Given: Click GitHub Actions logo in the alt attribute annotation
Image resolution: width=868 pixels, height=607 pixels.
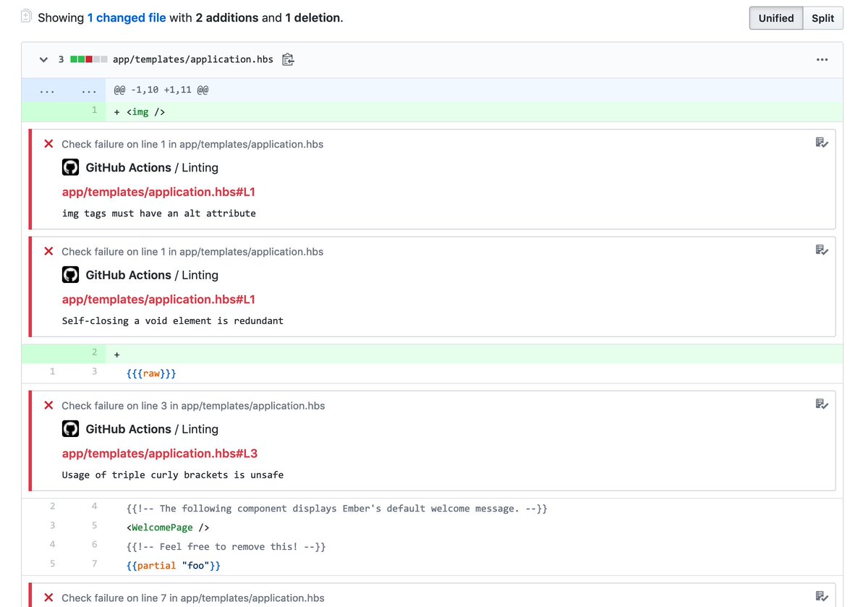Looking at the screenshot, I should click(70, 167).
